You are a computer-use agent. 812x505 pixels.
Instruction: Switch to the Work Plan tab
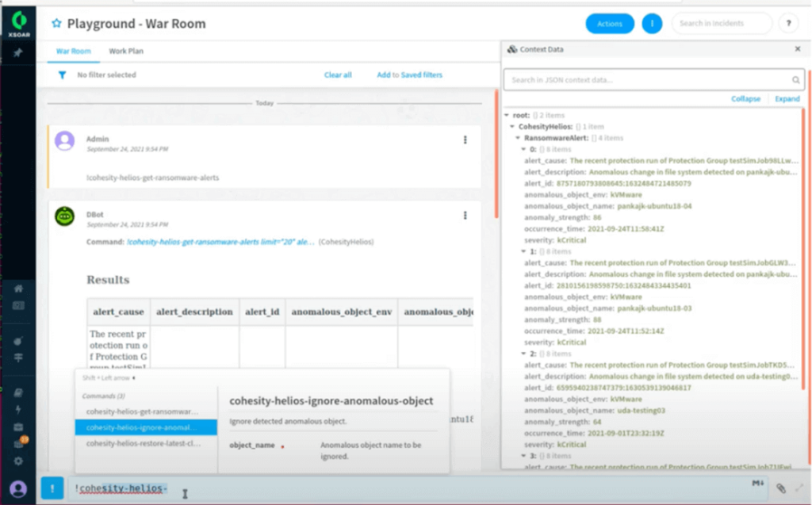coord(126,52)
